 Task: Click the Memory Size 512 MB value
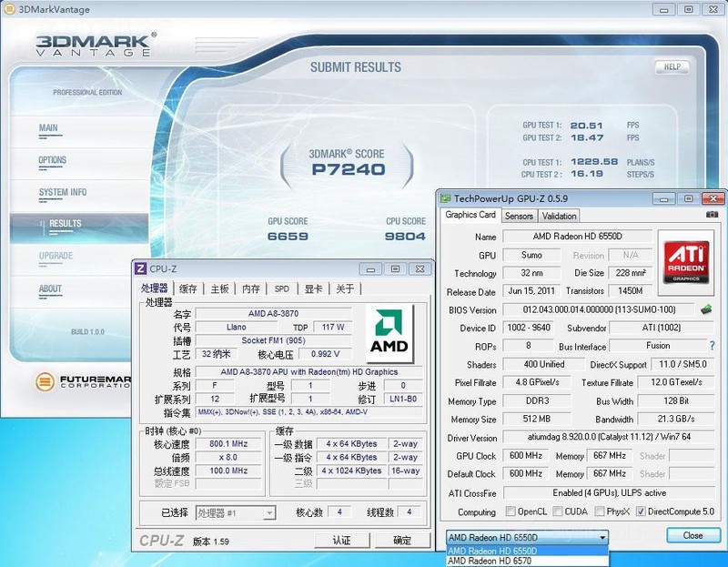point(537,419)
